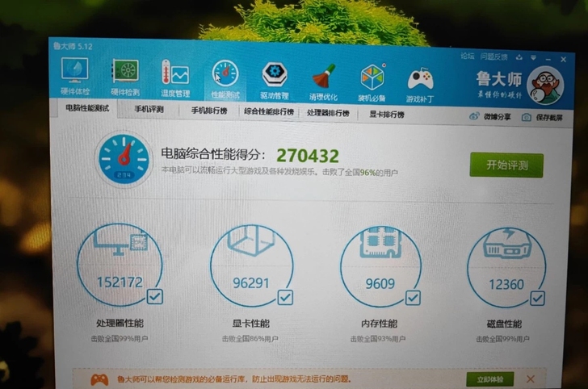Click the 保存截屏 text link
The height and width of the screenshot is (389, 588).
(x=549, y=118)
